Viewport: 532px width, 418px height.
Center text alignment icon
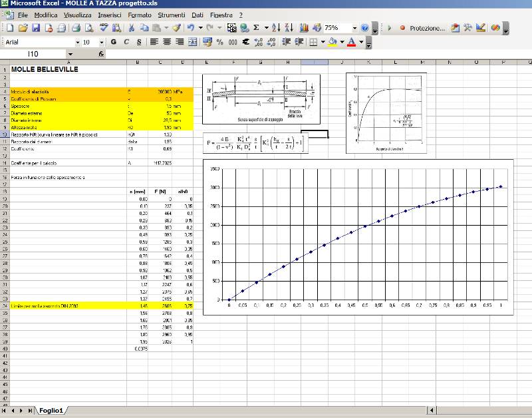click(167, 42)
